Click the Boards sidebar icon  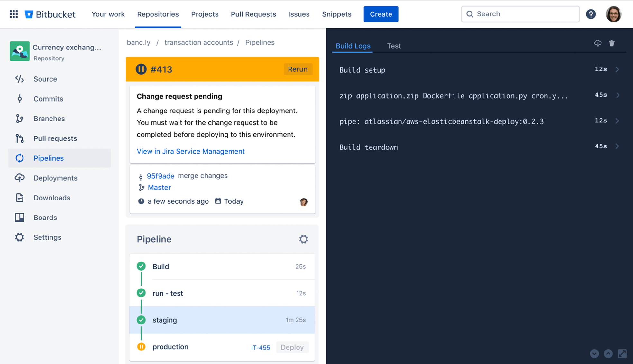20,217
